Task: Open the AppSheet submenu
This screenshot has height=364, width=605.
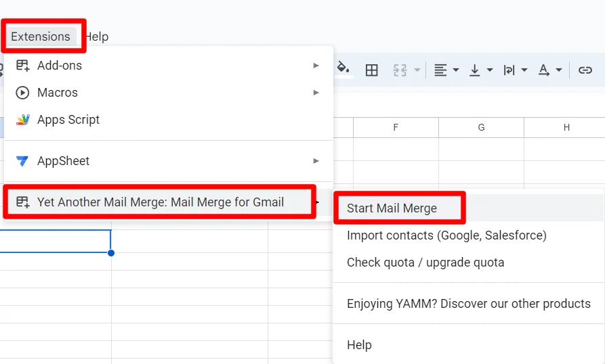Action: coord(169,160)
